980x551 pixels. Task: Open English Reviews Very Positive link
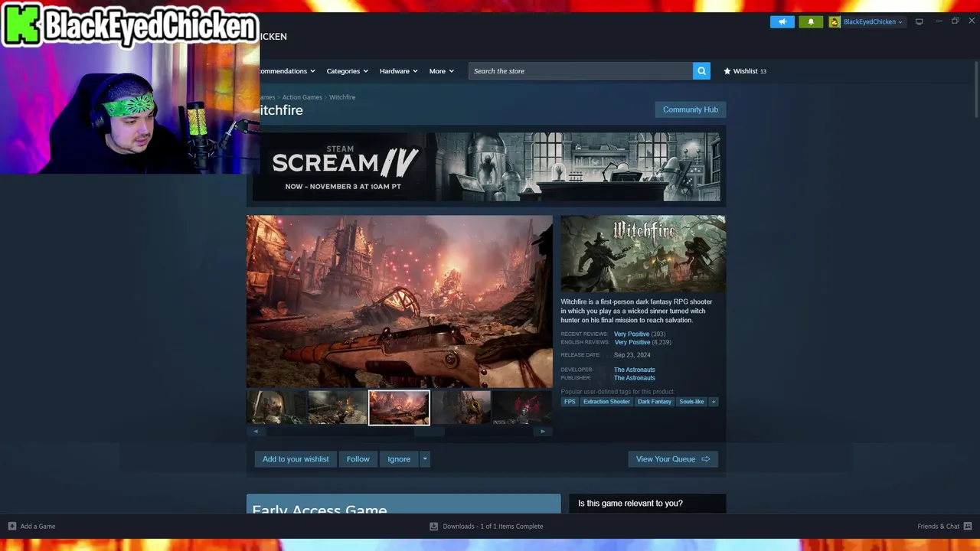point(632,343)
